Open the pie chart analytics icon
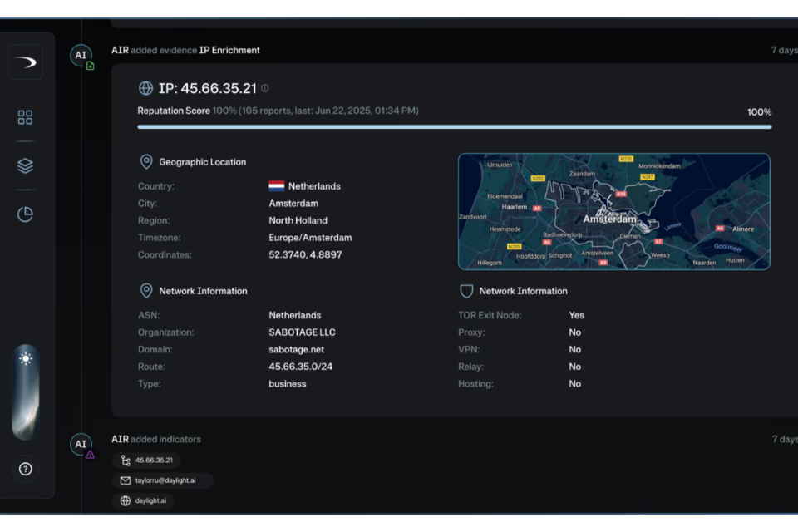 click(x=25, y=214)
